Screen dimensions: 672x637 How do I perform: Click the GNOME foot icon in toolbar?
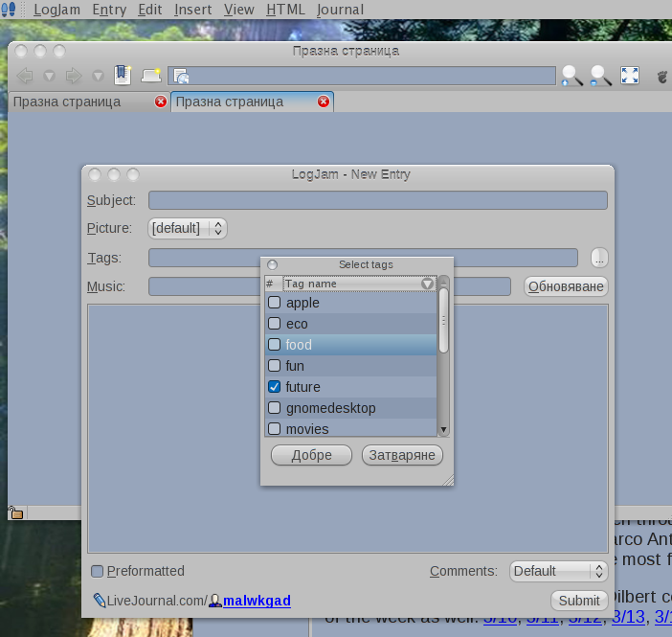click(x=662, y=77)
